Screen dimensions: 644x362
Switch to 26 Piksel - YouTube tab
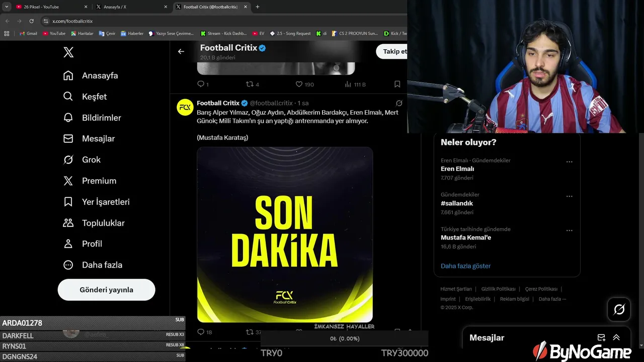[52, 7]
